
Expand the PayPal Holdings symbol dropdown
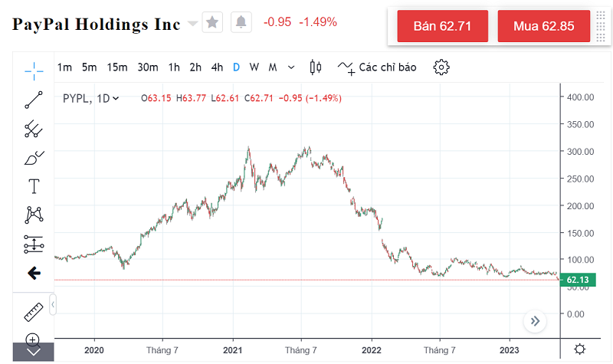tap(192, 24)
